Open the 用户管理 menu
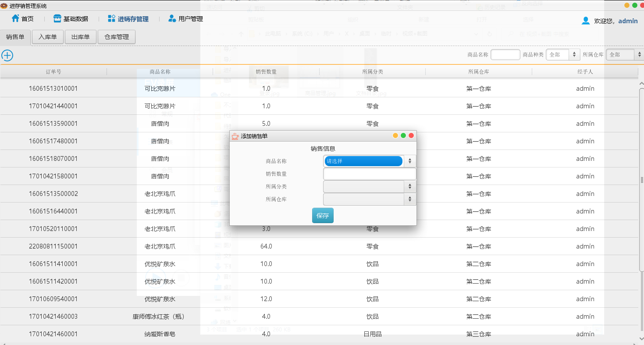 (186, 18)
